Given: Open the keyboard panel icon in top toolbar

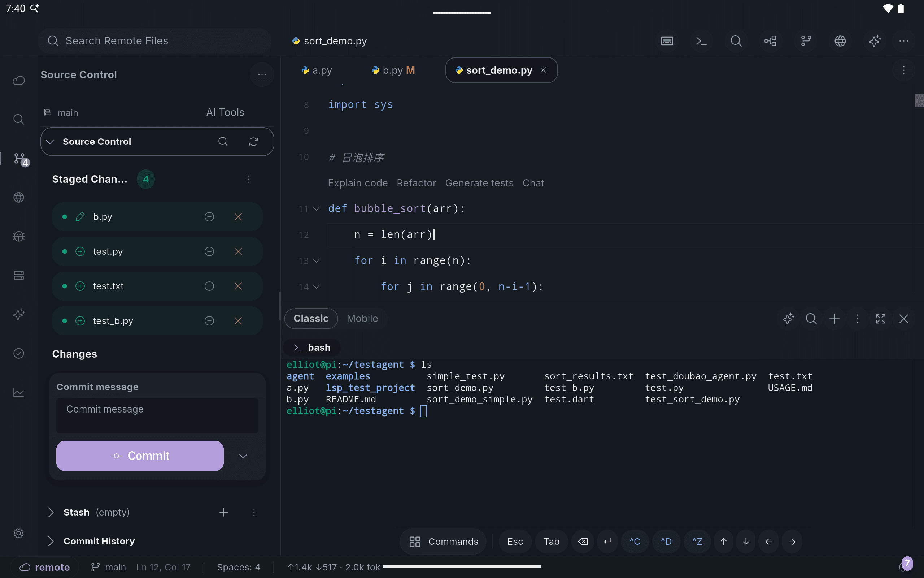Looking at the screenshot, I should click(x=667, y=41).
